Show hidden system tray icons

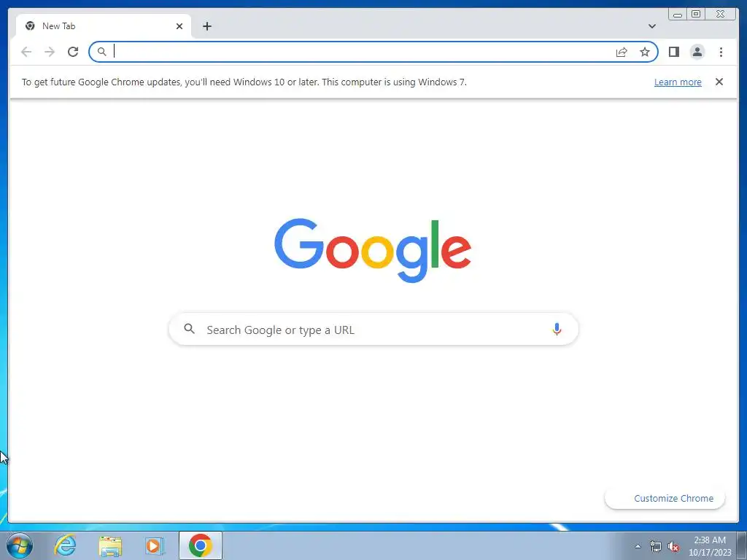pyautogui.click(x=638, y=546)
